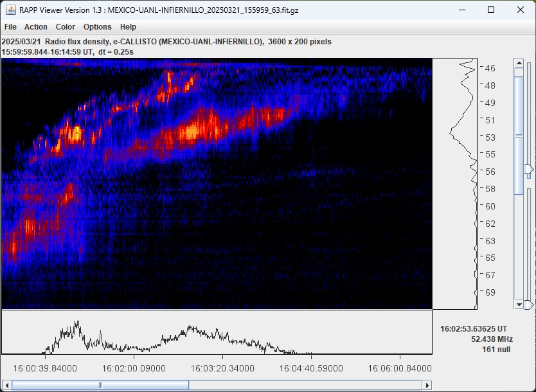Open the Help menu
The image size is (536, 392).
coord(128,27)
